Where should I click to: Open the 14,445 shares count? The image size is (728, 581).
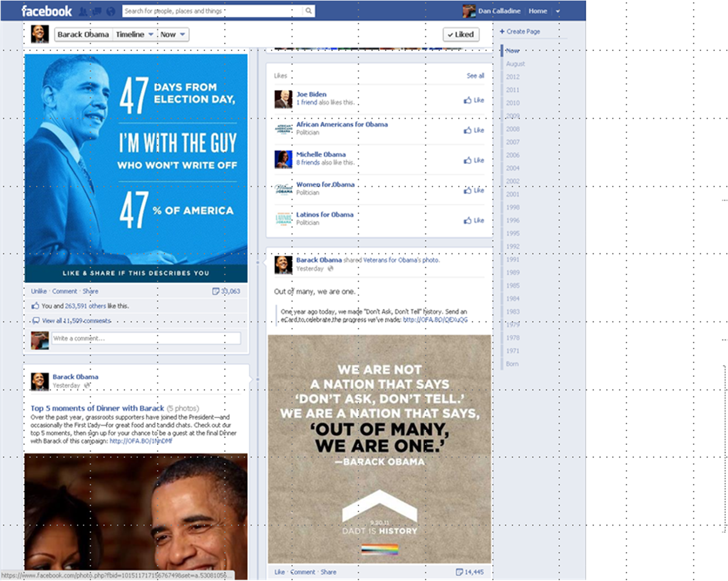470,572
